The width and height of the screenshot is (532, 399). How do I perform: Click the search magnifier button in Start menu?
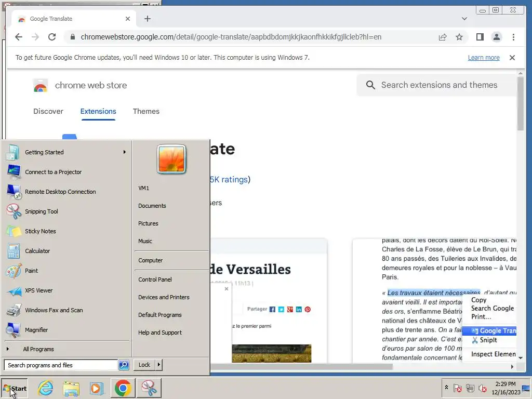coord(124,365)
